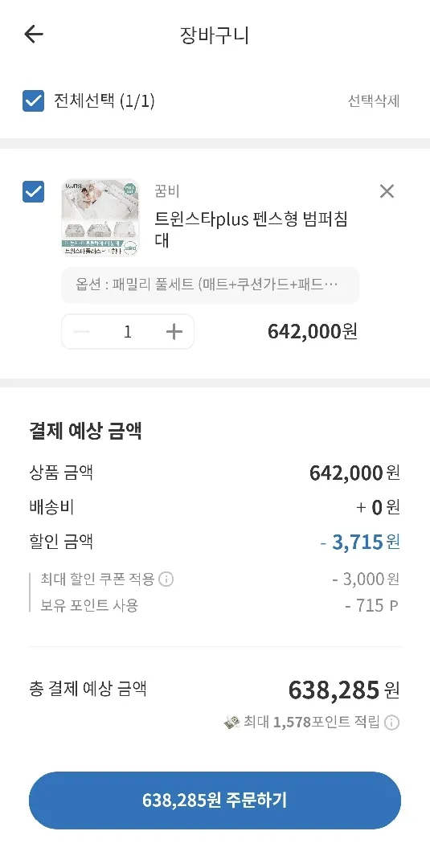Tap info icon beside 최대 할인 쿠폰 적용
The image size is (430, 868).
[166, 579]
